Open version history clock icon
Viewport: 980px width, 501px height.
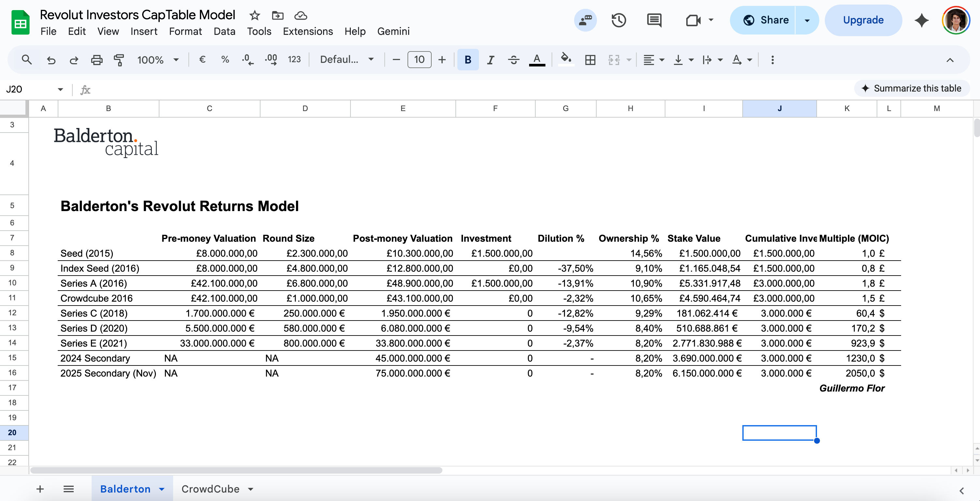click(x=618, y=20)
